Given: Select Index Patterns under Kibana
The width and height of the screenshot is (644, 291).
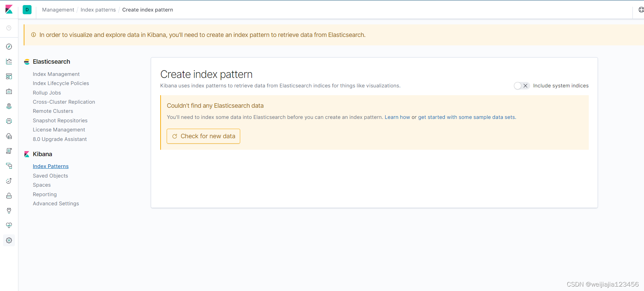Looking at the screenshot, I should point(50,166).
